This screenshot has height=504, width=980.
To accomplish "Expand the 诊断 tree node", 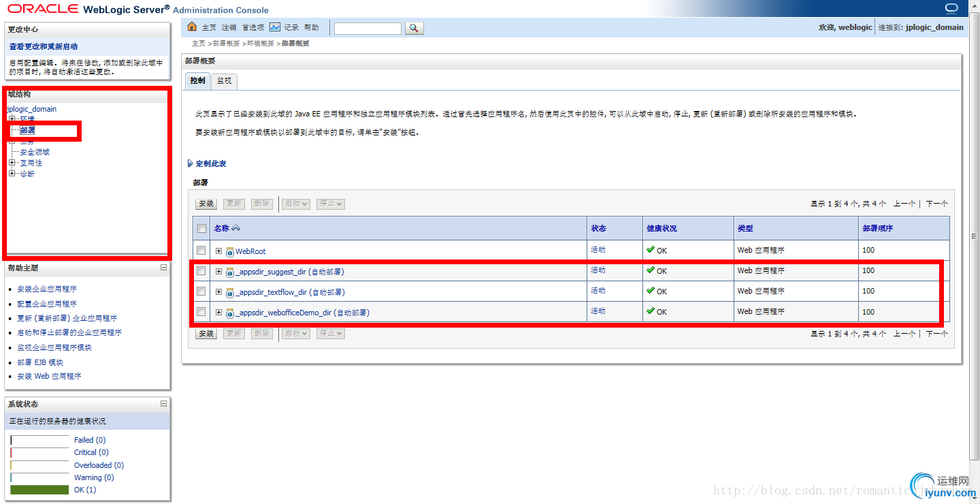I will tap(12, 174).
